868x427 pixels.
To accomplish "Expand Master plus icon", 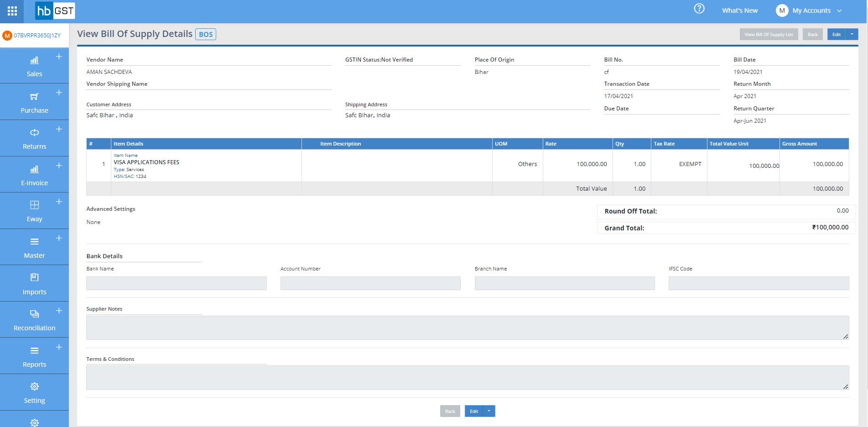I will 59,238.
